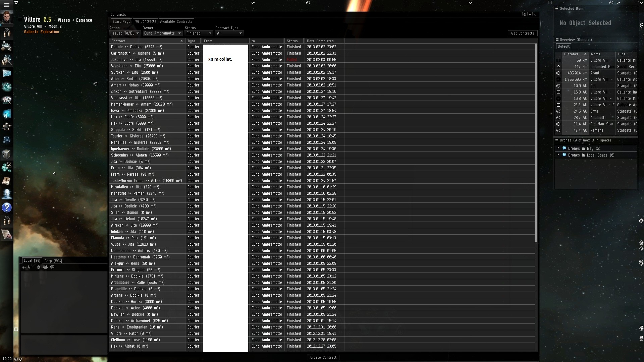644x362 pixels.
Task: Click Create Contract button
Action: point(323,357)
